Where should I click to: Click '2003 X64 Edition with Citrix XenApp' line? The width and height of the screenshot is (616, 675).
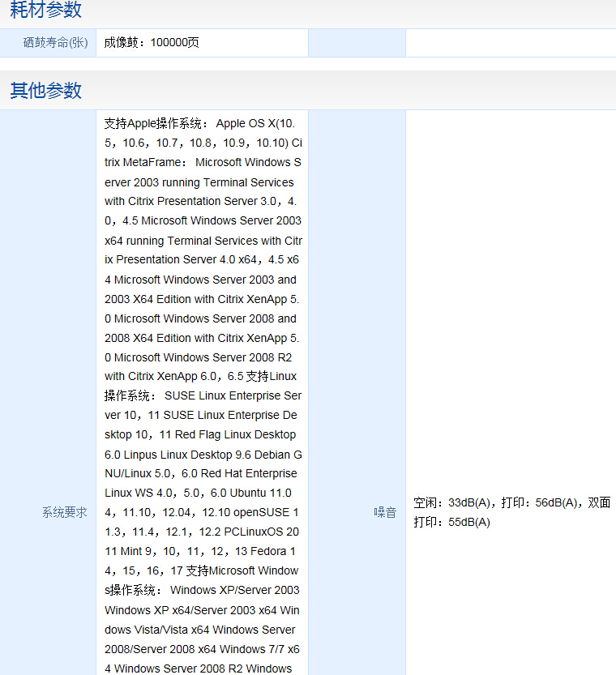(202, 299)
